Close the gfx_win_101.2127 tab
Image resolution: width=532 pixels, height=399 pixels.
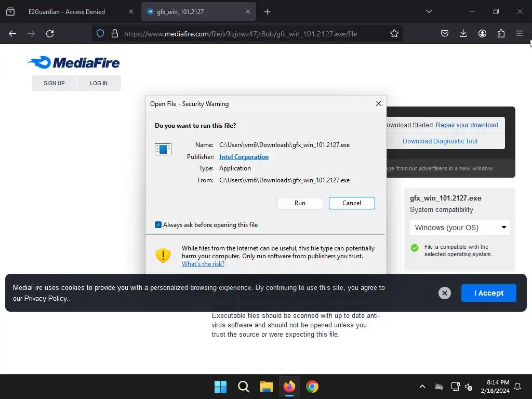click(248, 12)
